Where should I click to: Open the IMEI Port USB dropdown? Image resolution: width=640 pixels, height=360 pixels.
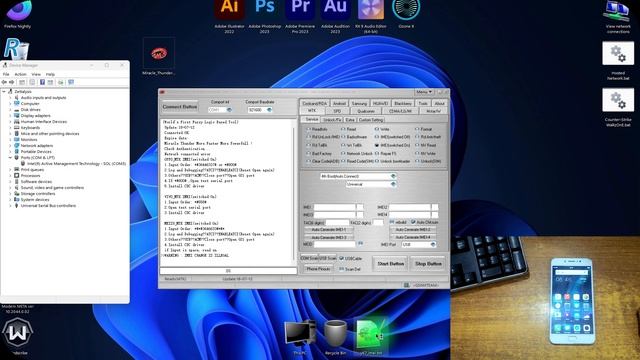point(433,244)
